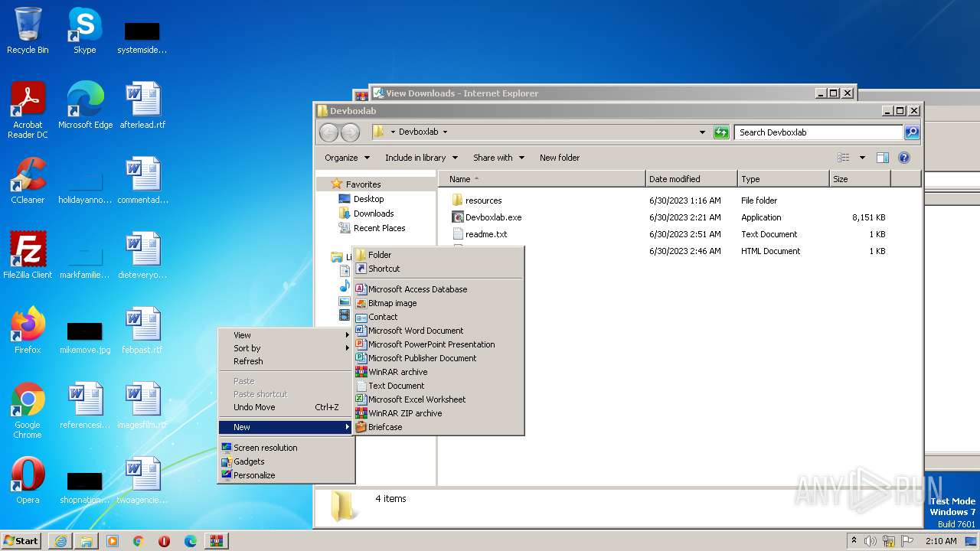Click the Explorer Back navigation arrow
980x551 pixels.
(328, 132)
